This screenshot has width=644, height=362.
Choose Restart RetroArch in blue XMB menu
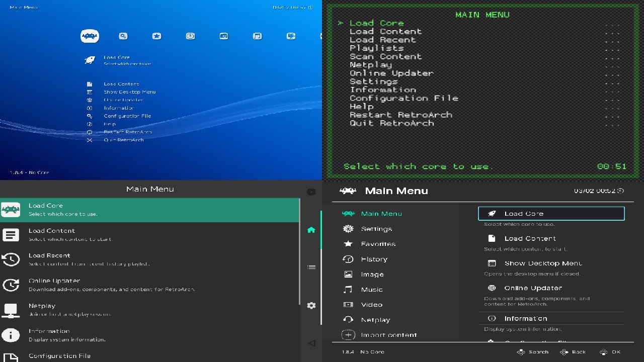point(128,132)
